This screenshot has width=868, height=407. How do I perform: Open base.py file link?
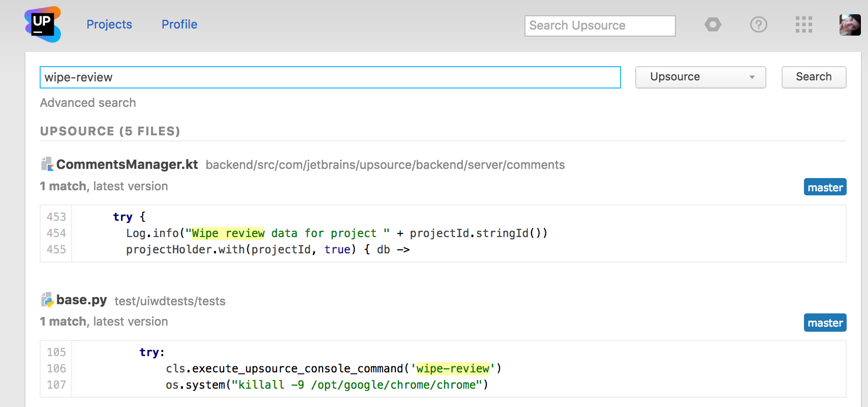tap(81, 300)
